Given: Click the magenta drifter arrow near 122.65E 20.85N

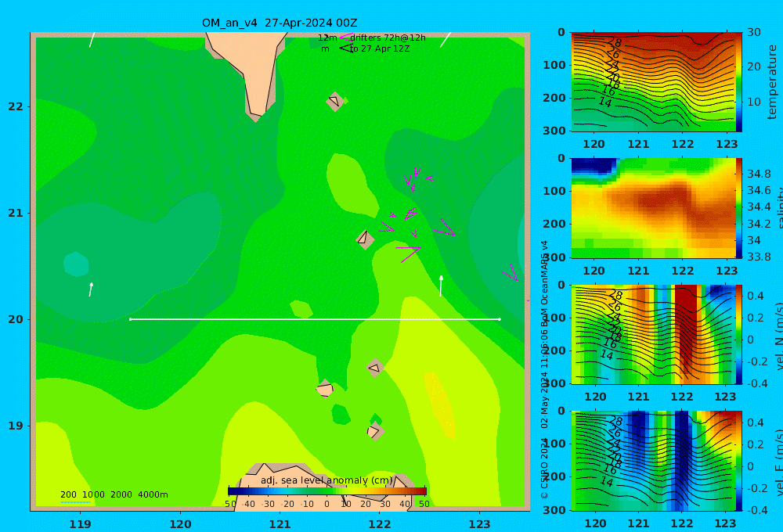Looking at the screenshot, I should point(444,228).
